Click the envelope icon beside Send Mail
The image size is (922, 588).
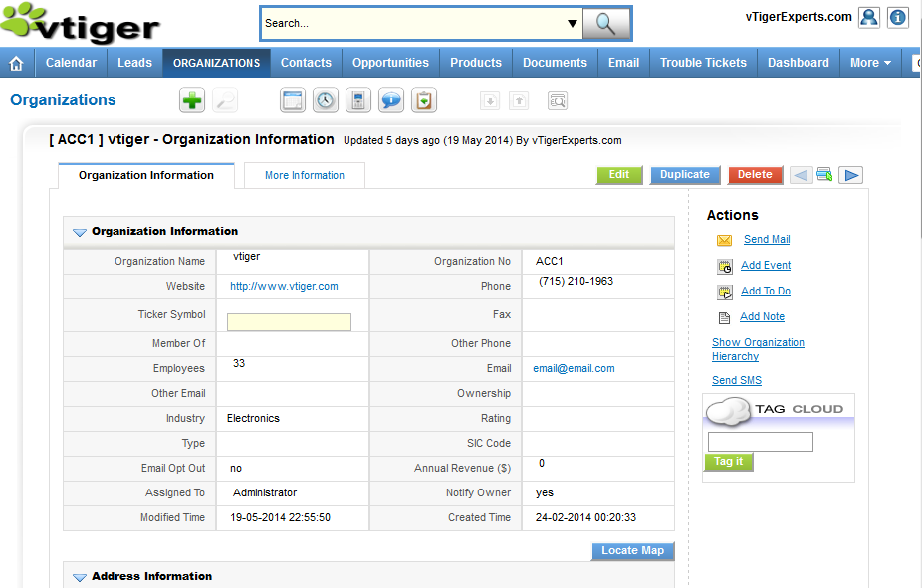pos(725,240)
